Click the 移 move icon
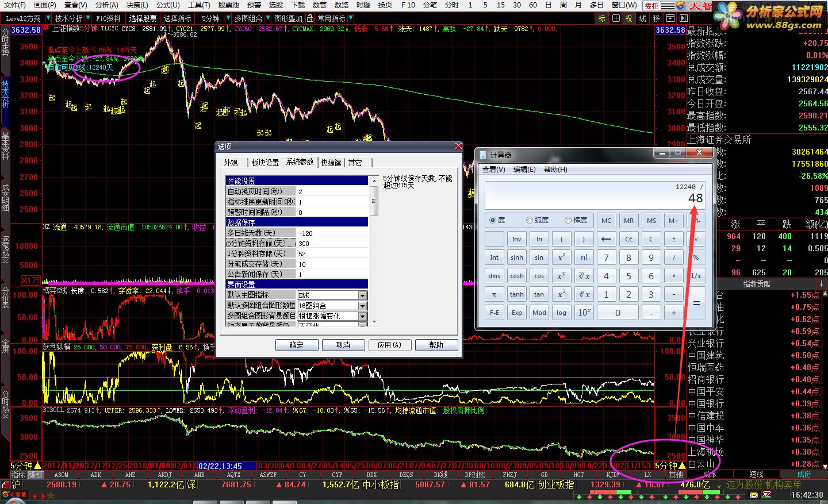The height and width of the screenshot is (504, 828). pos(657,18)
